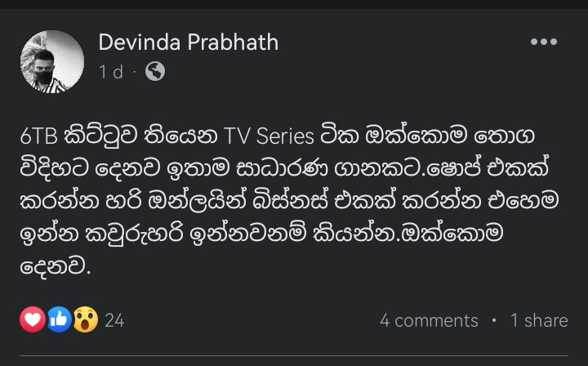This screenshot has width=588, height=366.
Task: View the 1 share
Action: pos(539,320)
